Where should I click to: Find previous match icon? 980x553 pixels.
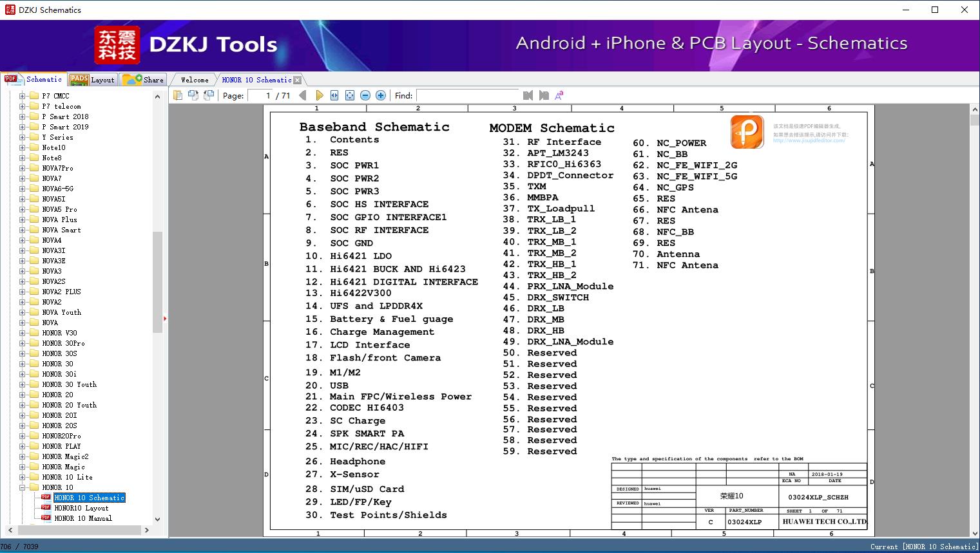(x=528, y=95)
